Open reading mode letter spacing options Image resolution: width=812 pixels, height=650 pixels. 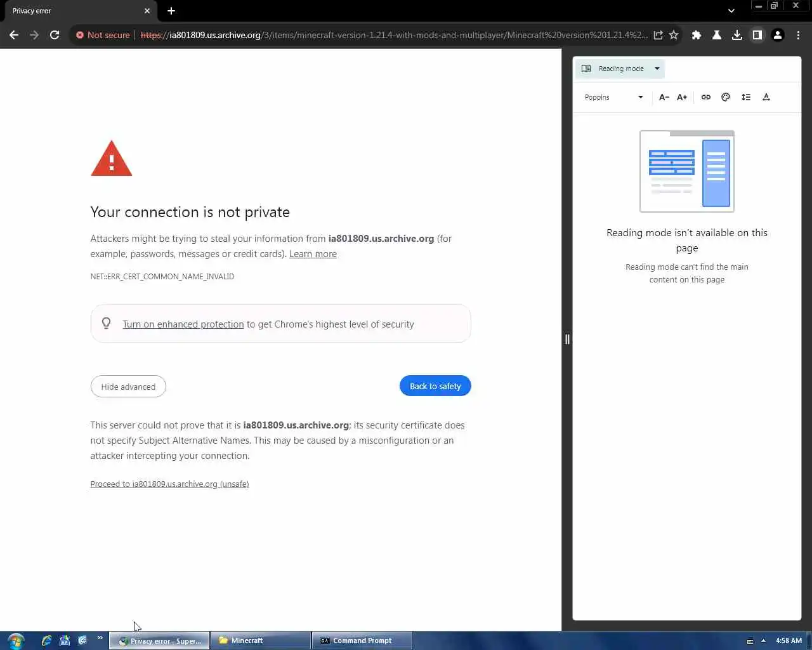tap(766, 97)
